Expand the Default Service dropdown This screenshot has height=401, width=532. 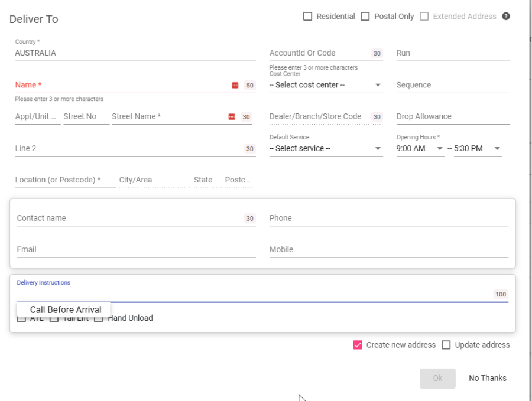(325, 148)
